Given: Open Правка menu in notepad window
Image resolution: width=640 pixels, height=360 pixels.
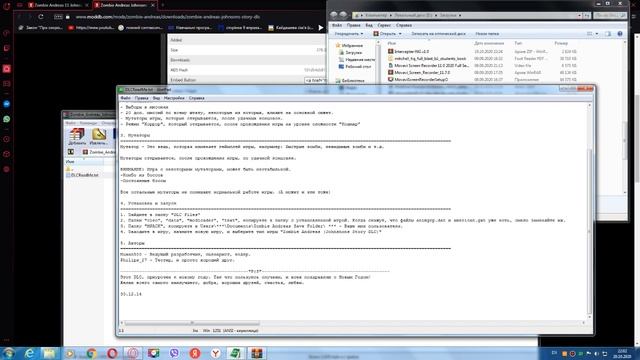Looking at the screenshot, I should pos(141,98).
